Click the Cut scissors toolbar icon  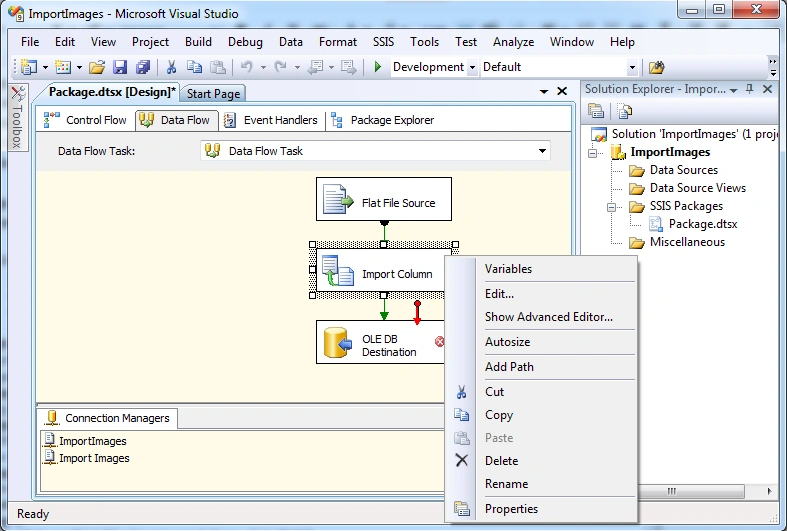click(x=171, y=67)
